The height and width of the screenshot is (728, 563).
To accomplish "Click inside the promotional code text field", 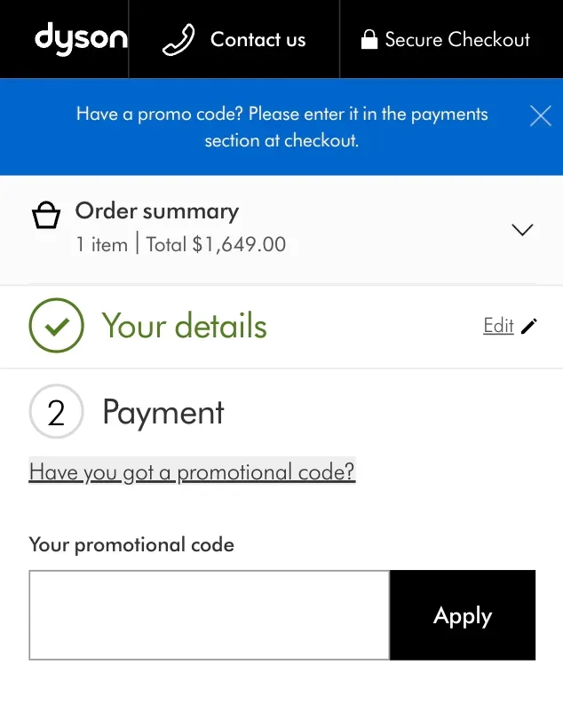I will [209, 614].
